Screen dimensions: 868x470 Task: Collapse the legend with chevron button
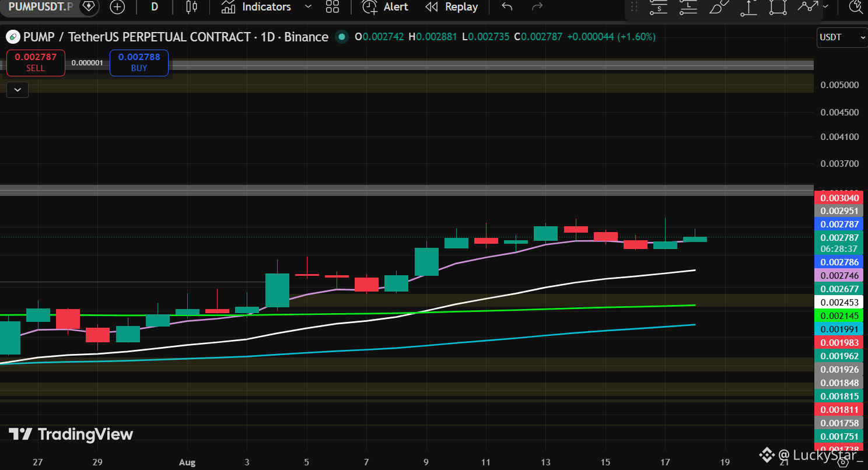coord(17,89)
